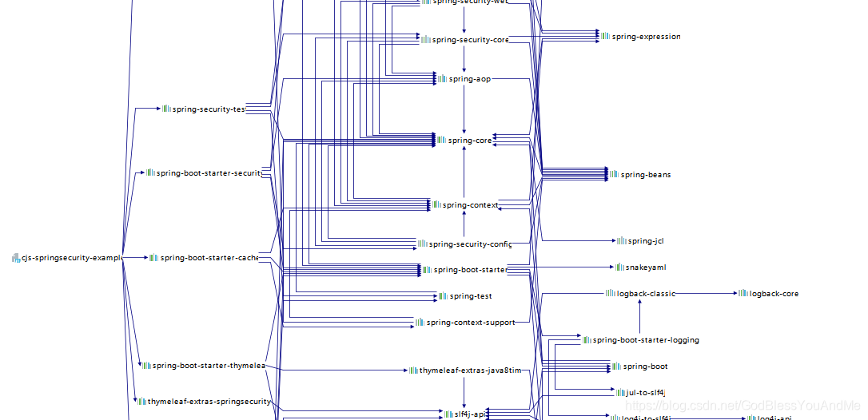
Task: Select the thymeleaf-extras-springsecurity node label
Action: (x=209, y=401)
